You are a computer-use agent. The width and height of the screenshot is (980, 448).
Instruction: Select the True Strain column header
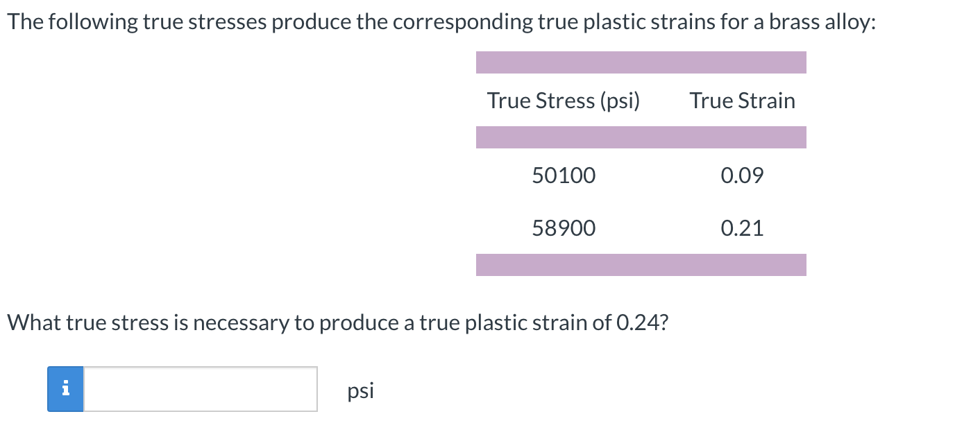[x=742, y=101]
